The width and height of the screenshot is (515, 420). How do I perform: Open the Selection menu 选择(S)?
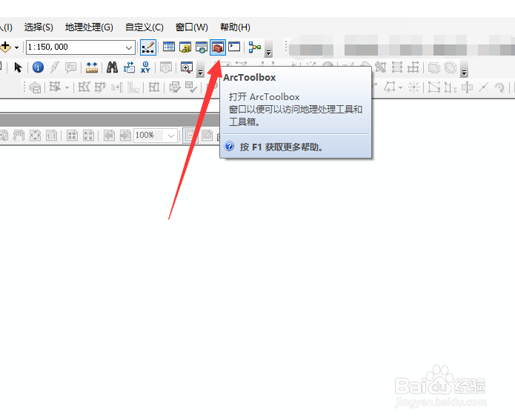[39, 27]
